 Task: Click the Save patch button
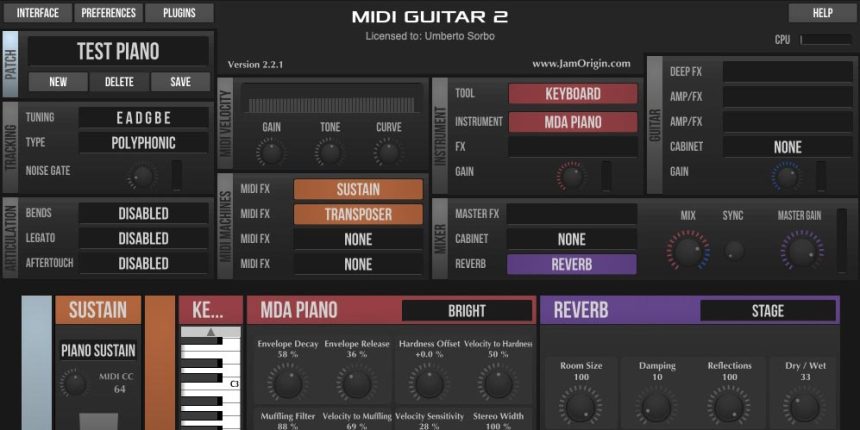point(180,82)
